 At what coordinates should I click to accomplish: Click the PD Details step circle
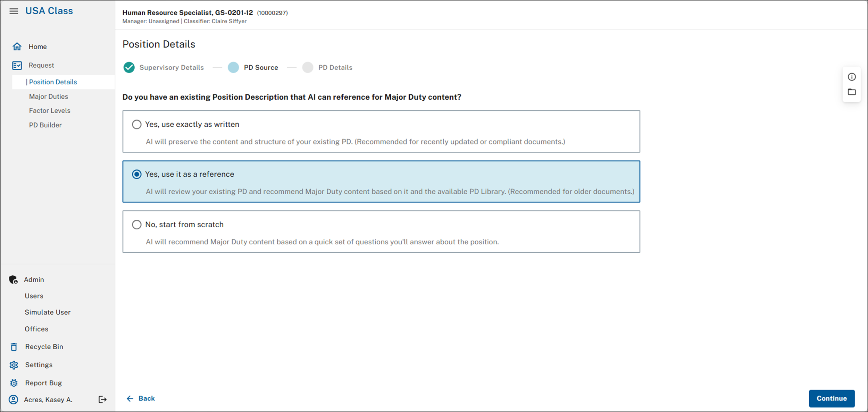click(308, 67)
